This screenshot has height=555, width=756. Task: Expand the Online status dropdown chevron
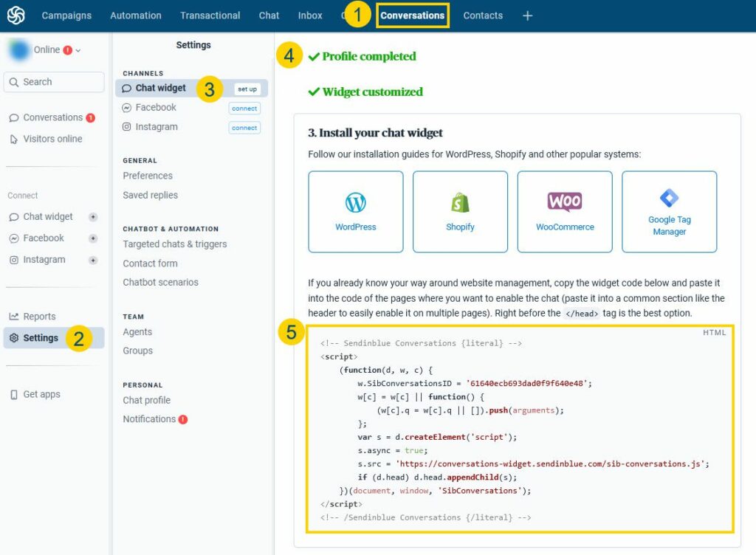coord(78,50)
